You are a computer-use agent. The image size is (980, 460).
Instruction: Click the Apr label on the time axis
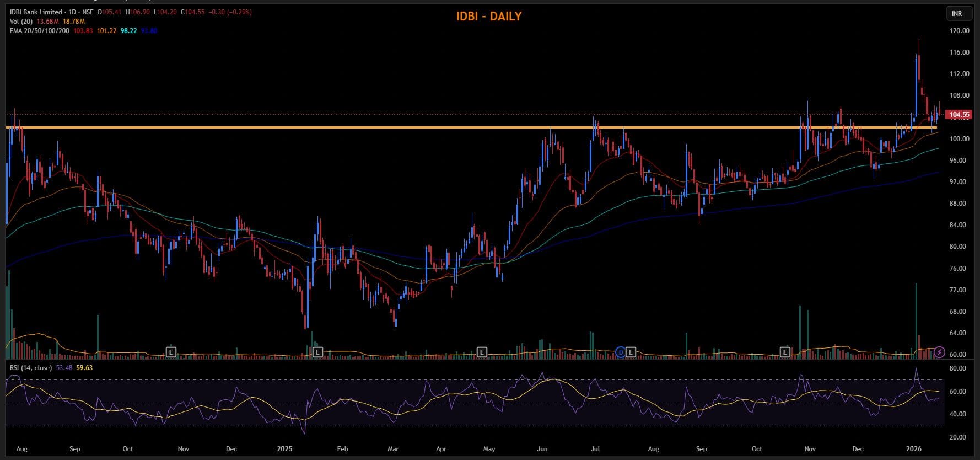coord(441,449)
